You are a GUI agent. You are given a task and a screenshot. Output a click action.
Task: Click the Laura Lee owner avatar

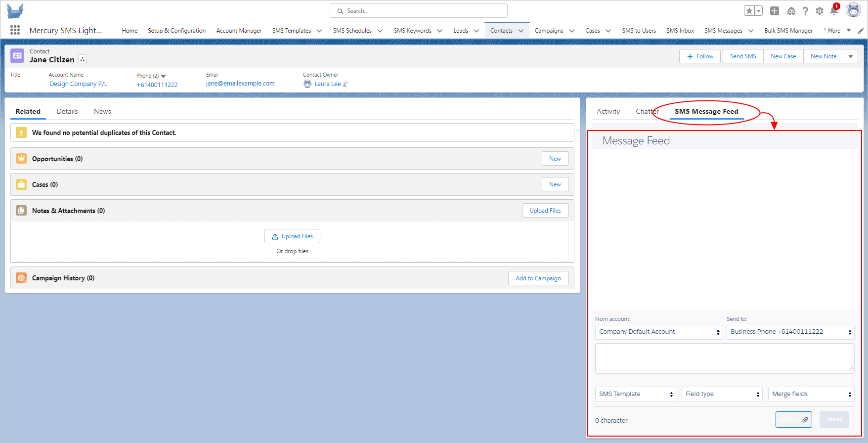pos(307,84)
